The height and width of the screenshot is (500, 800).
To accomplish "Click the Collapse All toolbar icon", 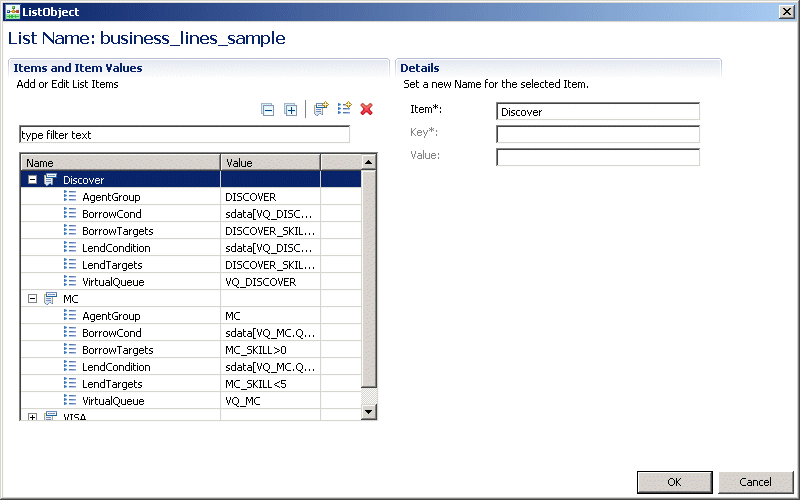I will tap(267, 109).
